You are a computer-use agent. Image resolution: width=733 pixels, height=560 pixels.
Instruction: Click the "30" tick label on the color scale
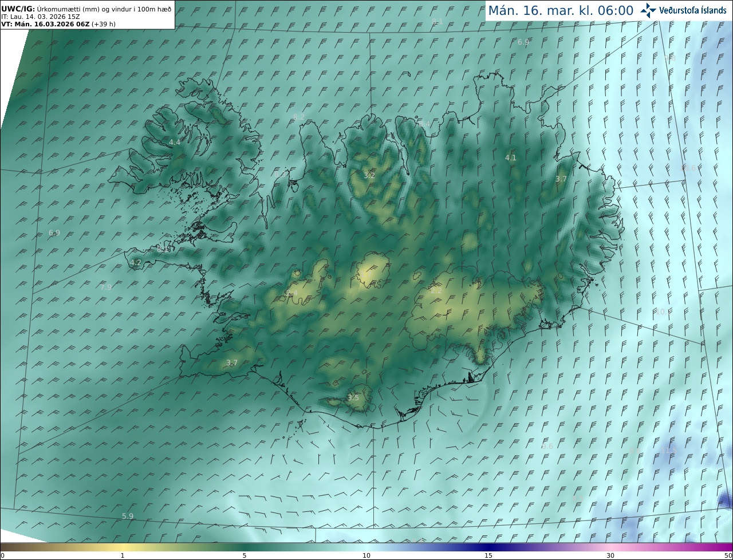610,555
